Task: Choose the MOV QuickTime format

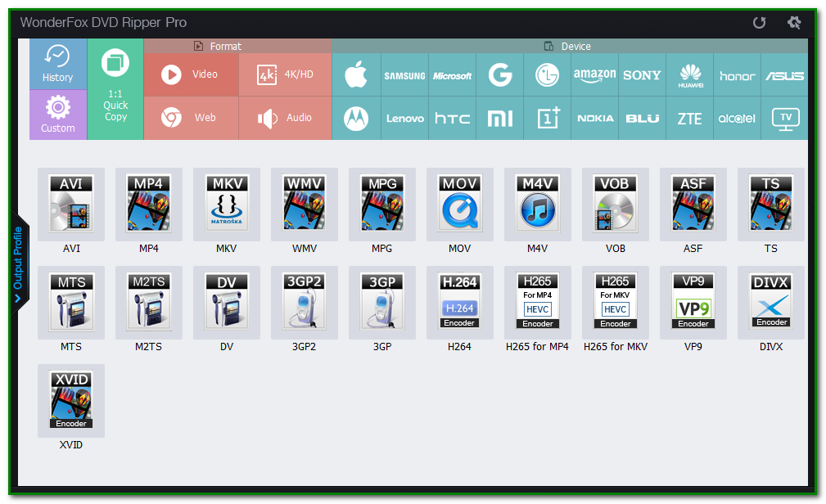Action: (460, 205)
